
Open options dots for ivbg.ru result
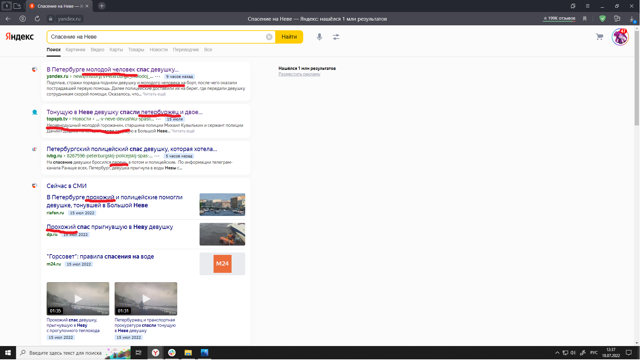(157, 156)
